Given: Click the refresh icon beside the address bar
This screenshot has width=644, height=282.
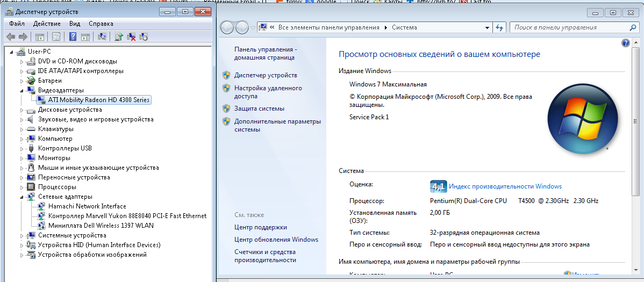Looking at the screenshot, I should click(499, 27).
